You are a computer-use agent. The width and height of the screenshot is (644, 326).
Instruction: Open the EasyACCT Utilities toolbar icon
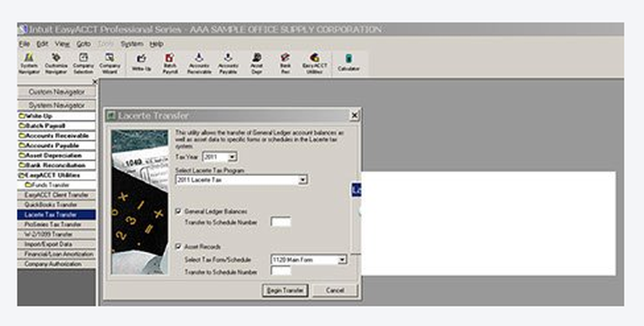click(x=315, y=63)
